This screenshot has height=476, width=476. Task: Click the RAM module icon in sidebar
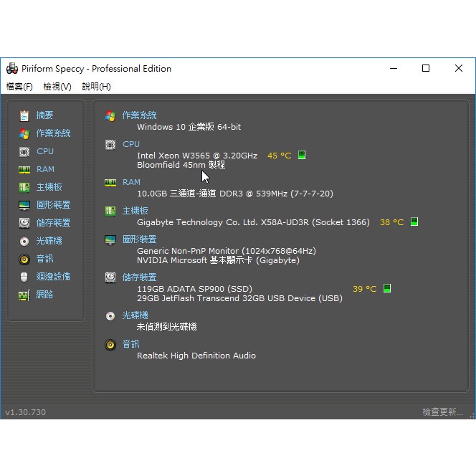pos(24,169)
